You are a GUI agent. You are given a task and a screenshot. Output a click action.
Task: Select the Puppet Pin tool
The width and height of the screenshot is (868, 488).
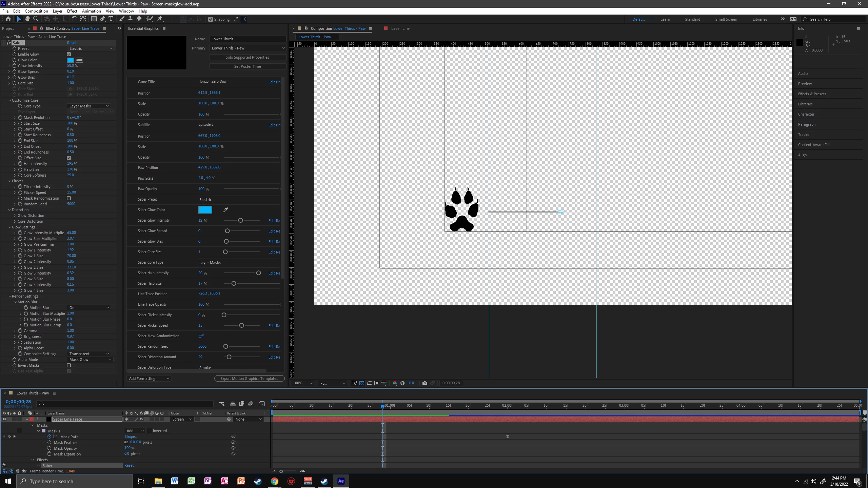160,19
